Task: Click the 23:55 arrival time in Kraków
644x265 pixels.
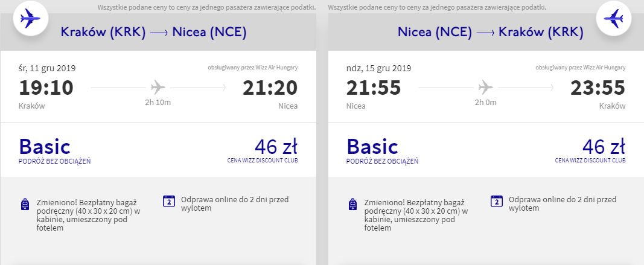Action: tap(599, 88)
